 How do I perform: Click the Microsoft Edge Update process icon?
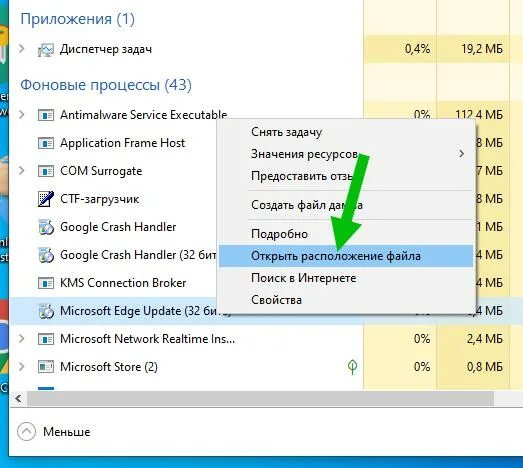[46, 311]
